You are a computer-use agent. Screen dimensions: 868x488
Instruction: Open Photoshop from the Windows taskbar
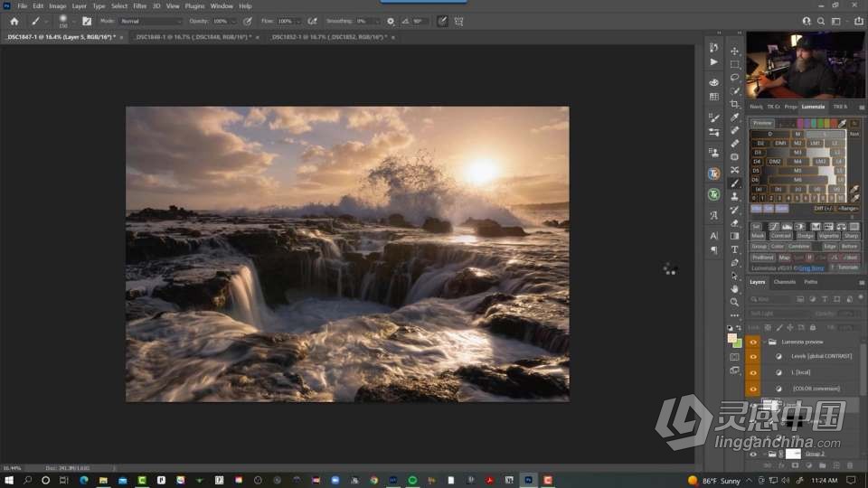click(x=528, y=480)
